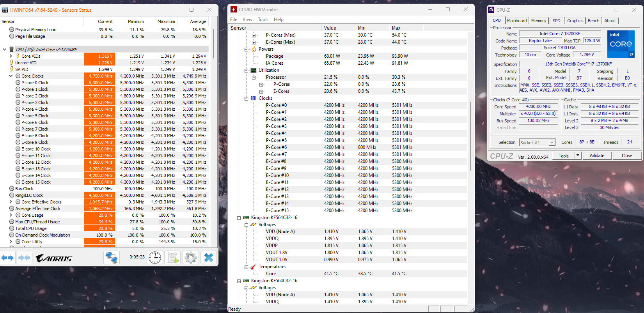Click Intel Core i7 logo in CPU-Z
This screenshot has width=644, height=313.
pos(621,44)
